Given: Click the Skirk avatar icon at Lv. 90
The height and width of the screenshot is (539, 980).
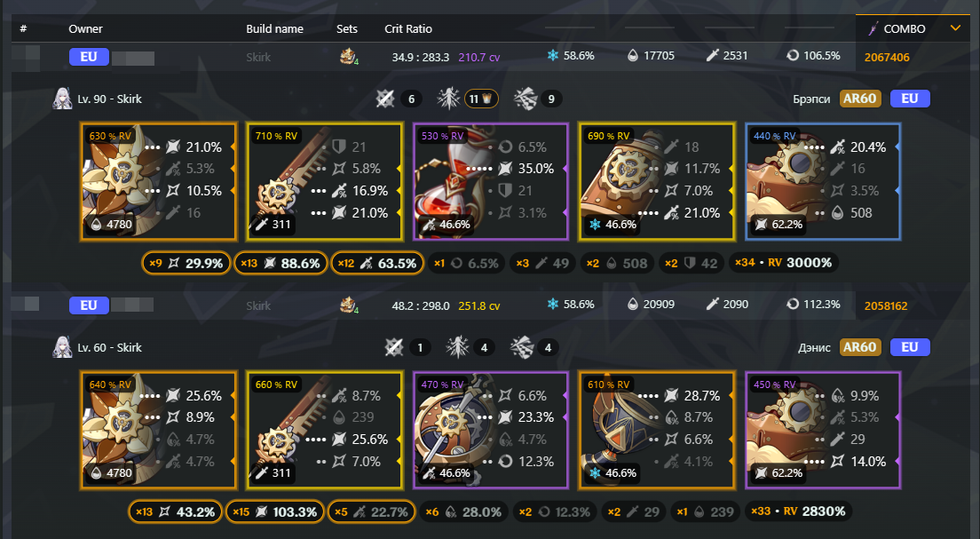Looking at the screenshot, I should point(62,99).
